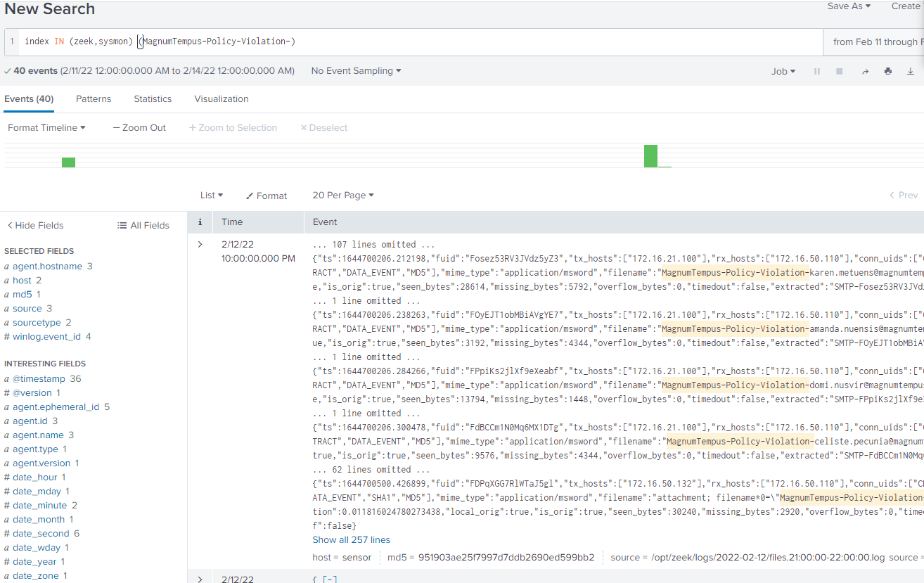The image size is (924, 583).
Task: Switch to the Patterns tab
Action: [x=94, y=99]
